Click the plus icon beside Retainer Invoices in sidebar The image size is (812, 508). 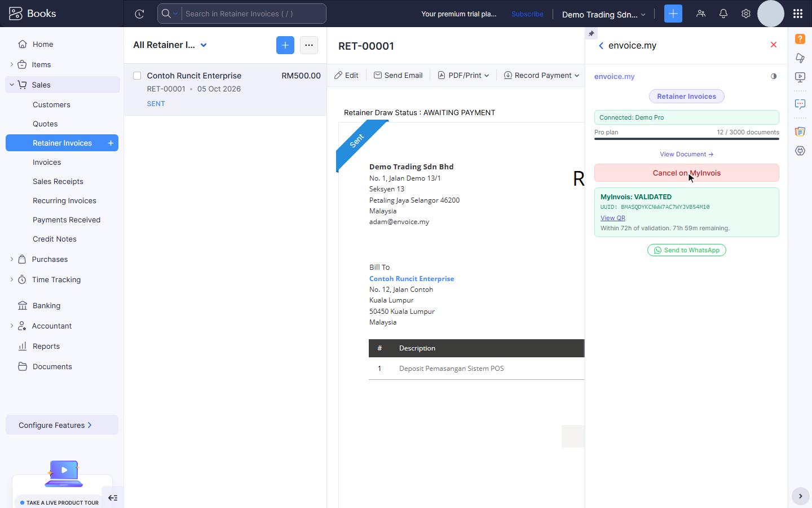tap(111, 143)
